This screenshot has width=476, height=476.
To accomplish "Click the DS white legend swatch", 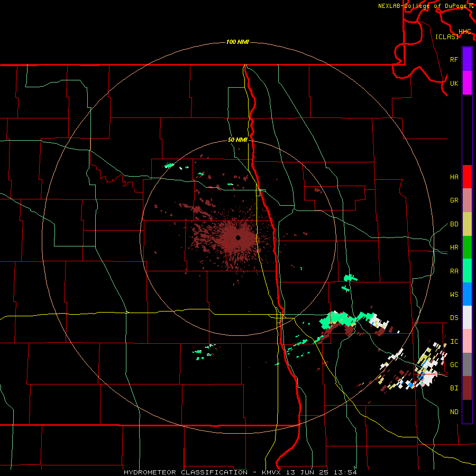I will (x=467, y=317).
